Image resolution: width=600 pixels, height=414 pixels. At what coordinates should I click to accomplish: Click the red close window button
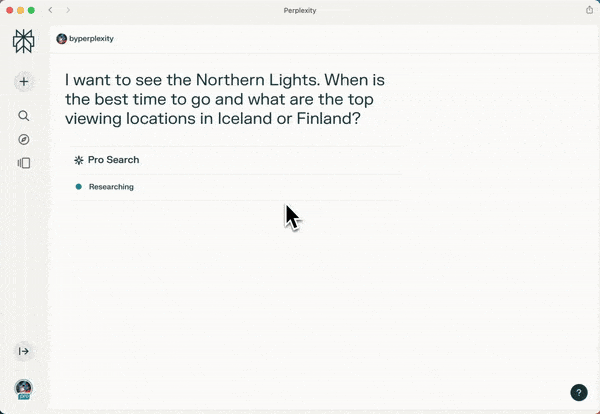coord(10,10)
